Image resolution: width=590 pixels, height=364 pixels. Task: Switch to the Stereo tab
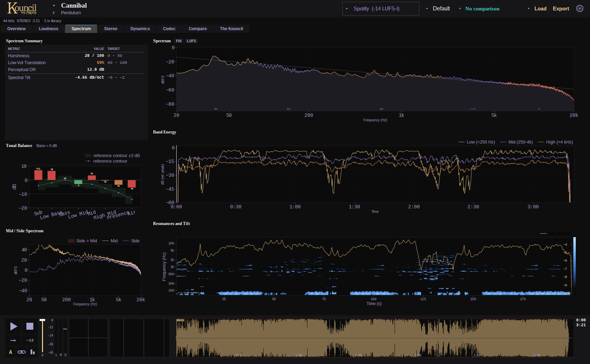111,29
